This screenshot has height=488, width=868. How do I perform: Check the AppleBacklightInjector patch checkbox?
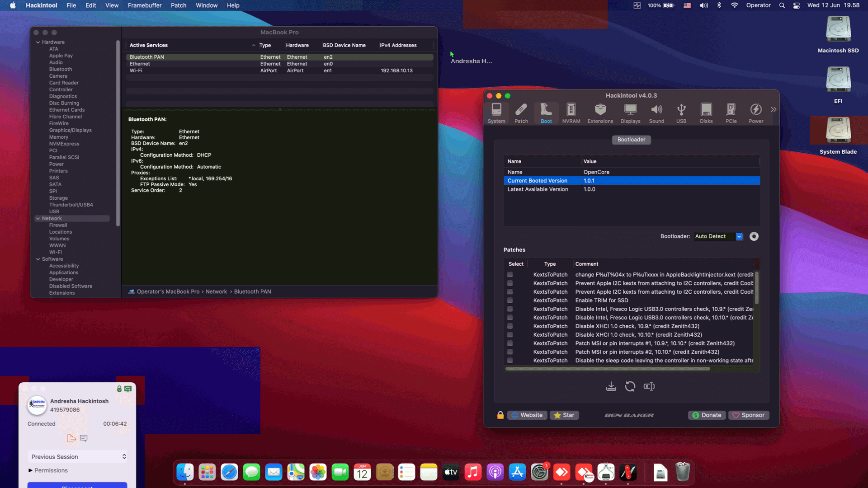(510, 275)
